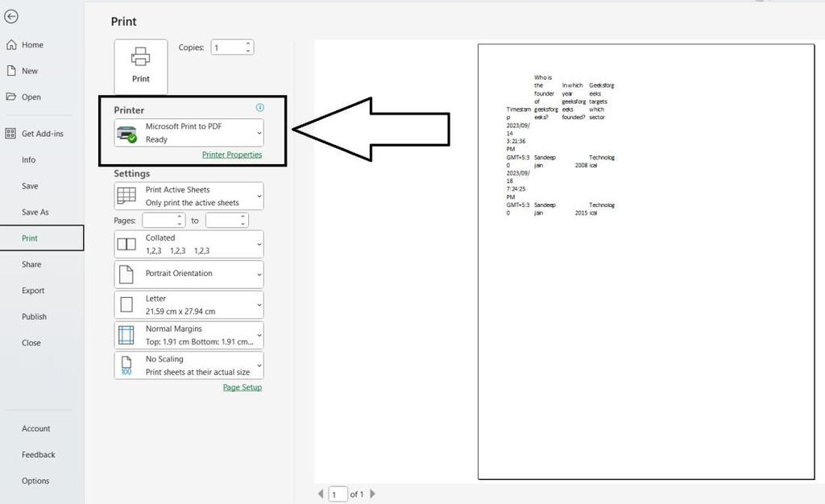Screen dimensions: 825x504
Task: Open the Letter paper size dropdown
Action: pos(189,305)
